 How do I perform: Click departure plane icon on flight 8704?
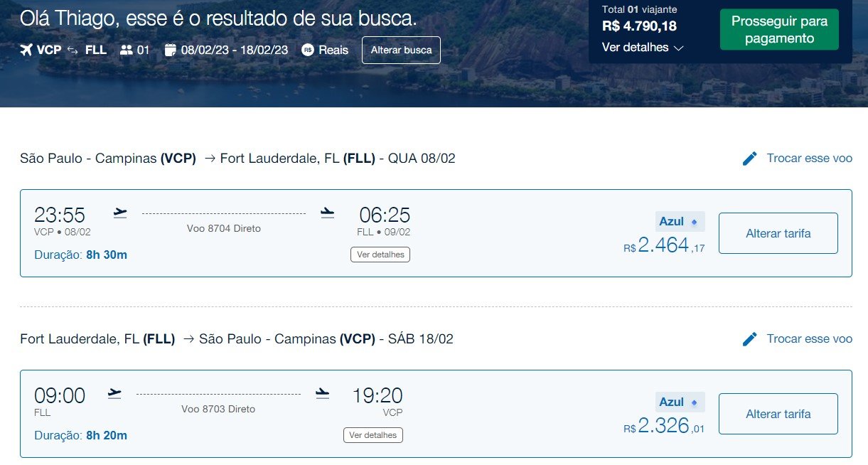120,213
